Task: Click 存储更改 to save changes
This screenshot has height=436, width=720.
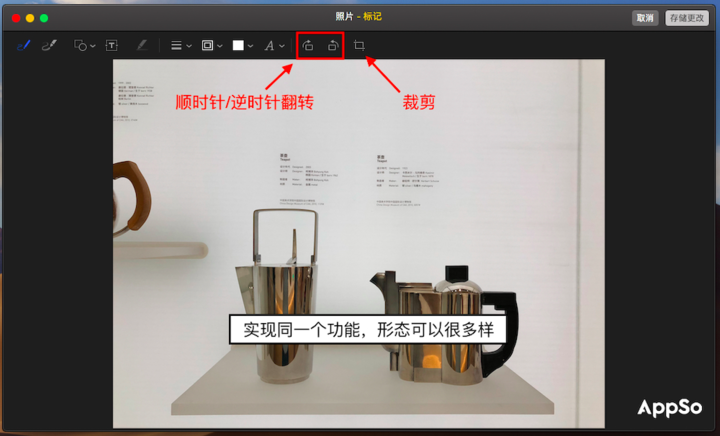Action: [688, 18]
